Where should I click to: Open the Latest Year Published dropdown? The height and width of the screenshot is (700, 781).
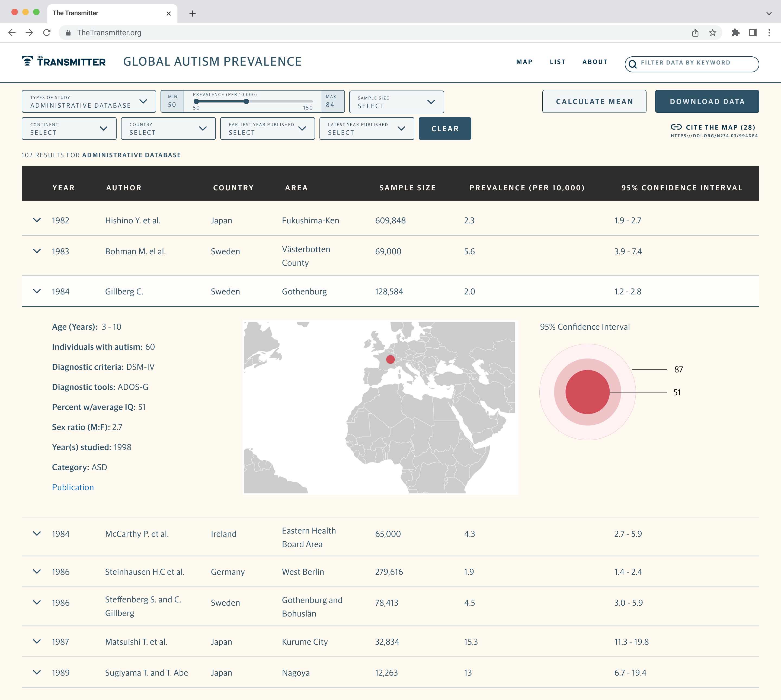(367, 129)
